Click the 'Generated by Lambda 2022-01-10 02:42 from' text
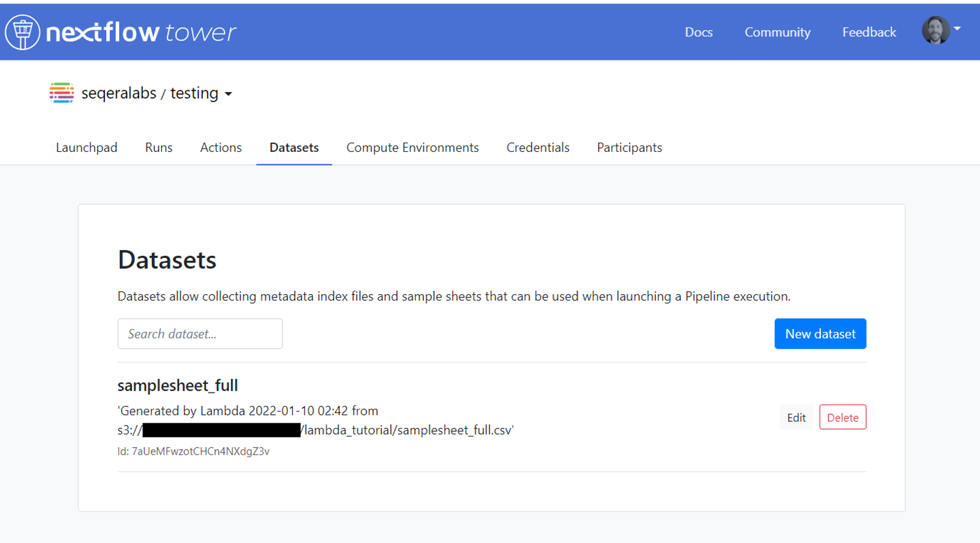This screenshot has height=543, width=980. (248, 410)
